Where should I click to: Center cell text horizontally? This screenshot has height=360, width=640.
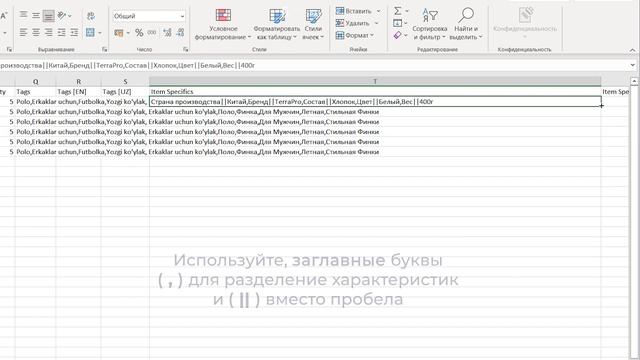[36, 32]
